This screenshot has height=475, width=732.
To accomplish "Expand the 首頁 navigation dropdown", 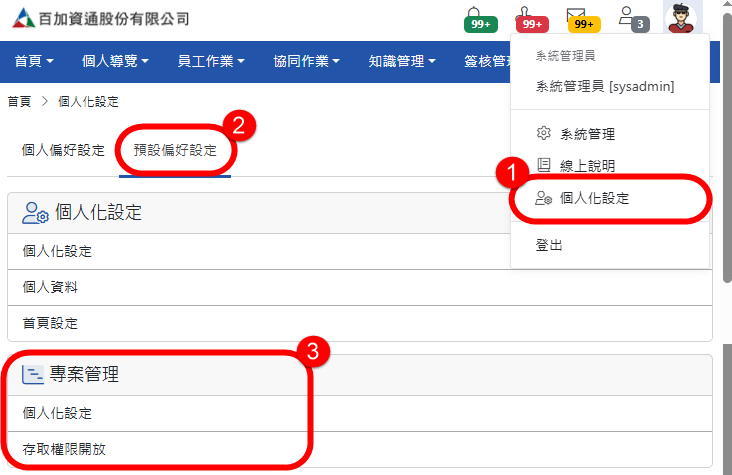I will [x=34, y=62].
